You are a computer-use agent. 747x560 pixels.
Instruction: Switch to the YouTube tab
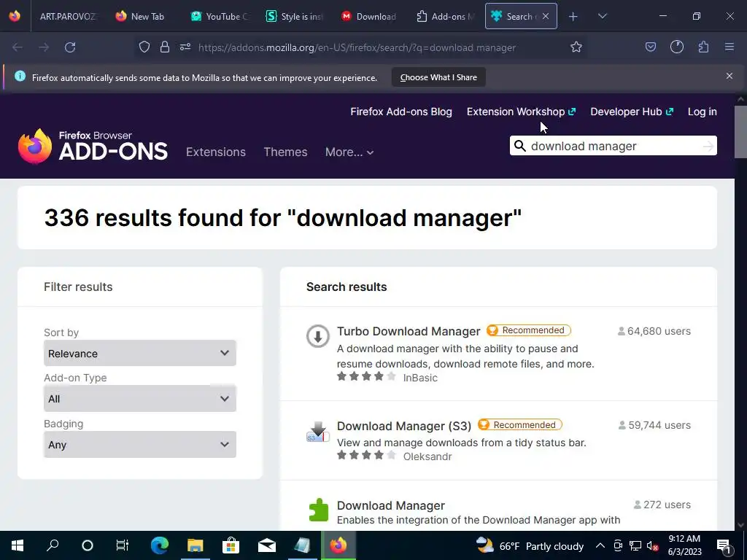pos(220,16)
